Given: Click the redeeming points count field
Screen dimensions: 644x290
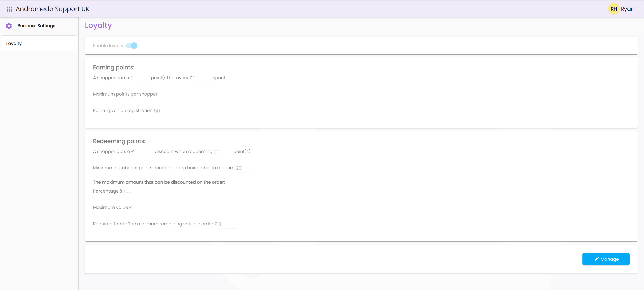Looking at the screenshot, I should tap(222, 152).
